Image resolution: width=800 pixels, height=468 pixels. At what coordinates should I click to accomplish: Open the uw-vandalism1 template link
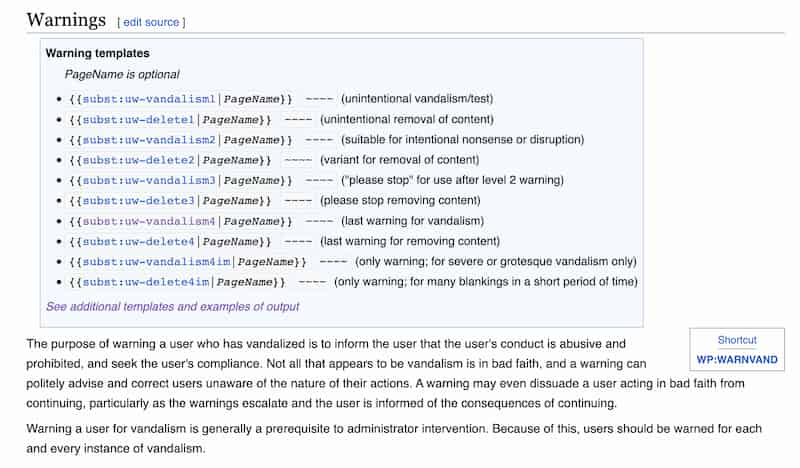coord(149,99)
